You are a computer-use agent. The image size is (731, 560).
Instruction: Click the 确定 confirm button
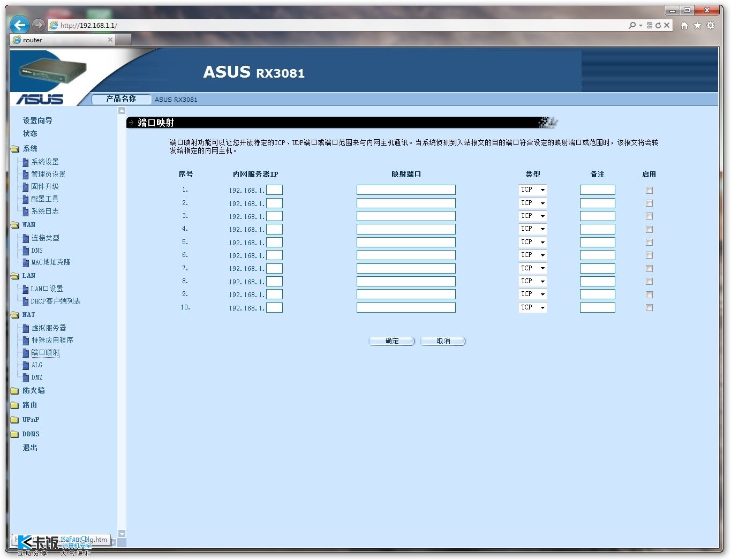coord(391,341)
